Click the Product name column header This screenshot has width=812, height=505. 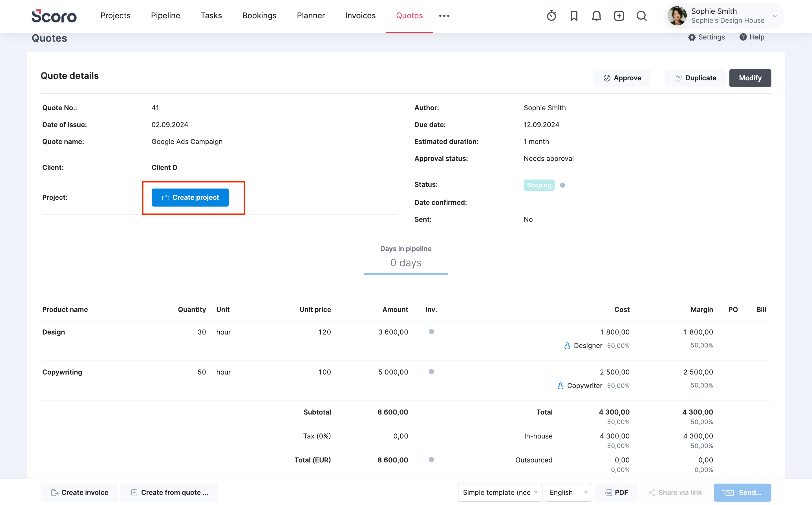tap(65, 310)
